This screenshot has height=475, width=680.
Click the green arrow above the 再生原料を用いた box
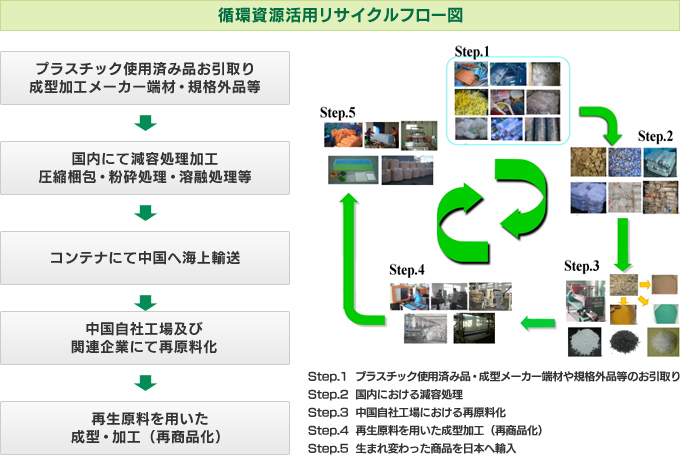(146, 382)
